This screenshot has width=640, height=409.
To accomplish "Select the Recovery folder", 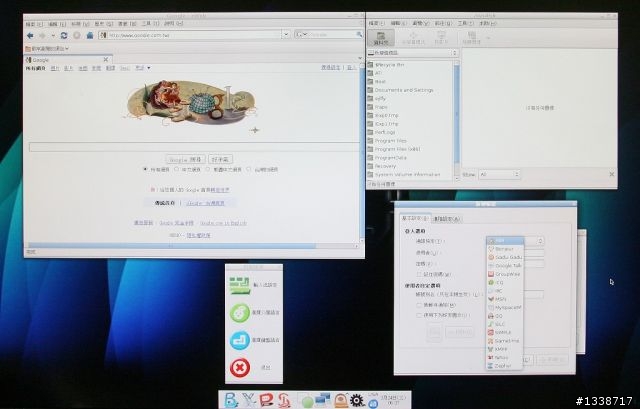I will pyautogui.click(x=382, y=166).
